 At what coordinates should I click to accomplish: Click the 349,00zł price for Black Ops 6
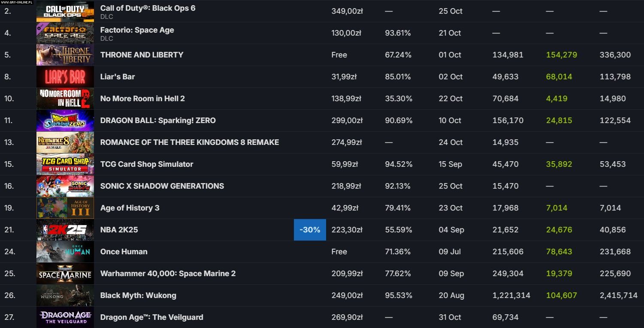click(347, 11)
